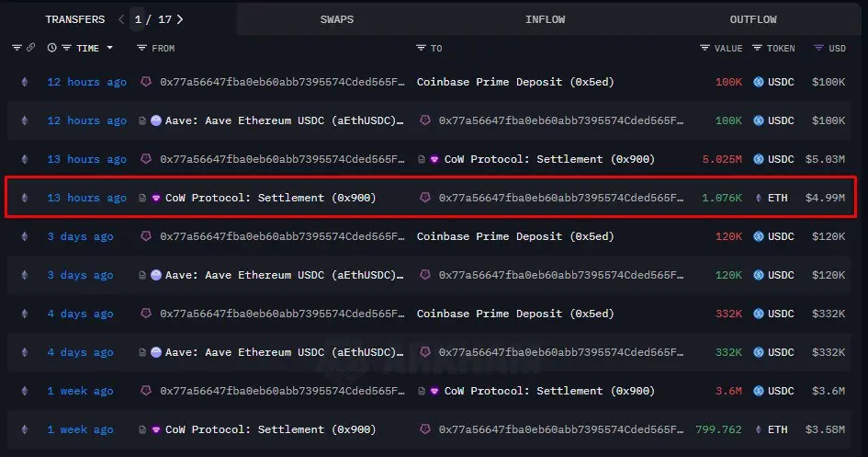Open the VALUE column filter
This screenshot has width=868, height=457.
coord(705,48)
